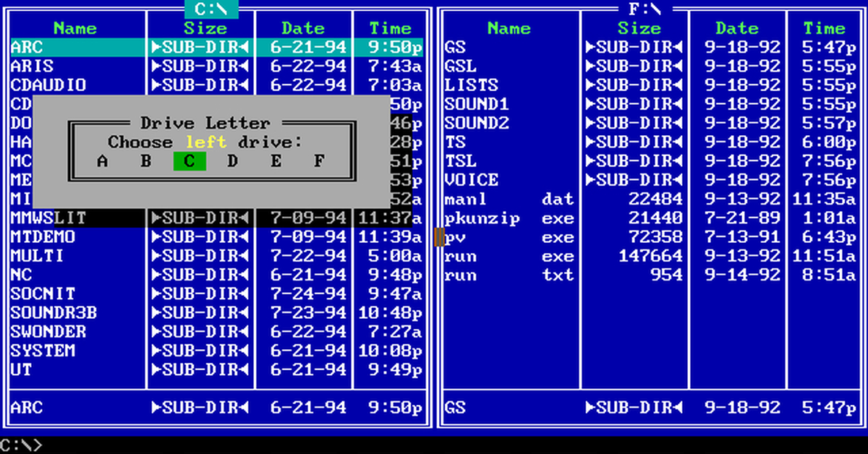Open the CDAUDIO sub-directory
868x454 pixels.
[x=48, y=85]
